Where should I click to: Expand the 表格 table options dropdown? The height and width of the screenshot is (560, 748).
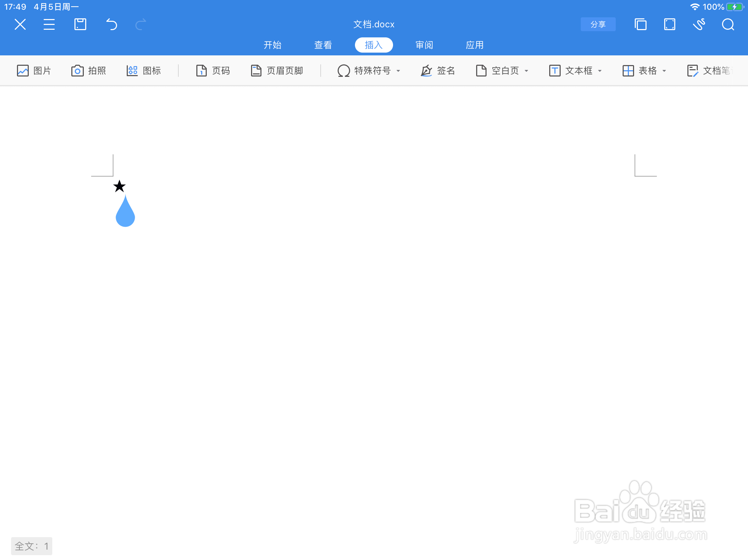point(664,71)
